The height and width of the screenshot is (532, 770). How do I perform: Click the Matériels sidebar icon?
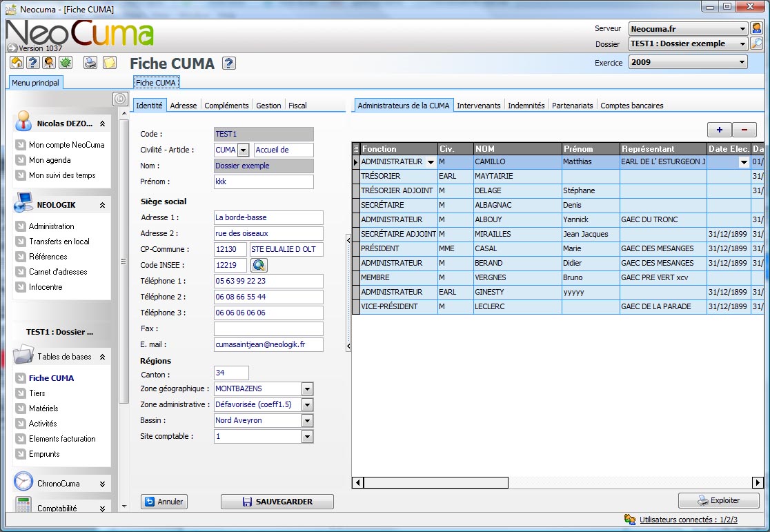pos(21,408)
